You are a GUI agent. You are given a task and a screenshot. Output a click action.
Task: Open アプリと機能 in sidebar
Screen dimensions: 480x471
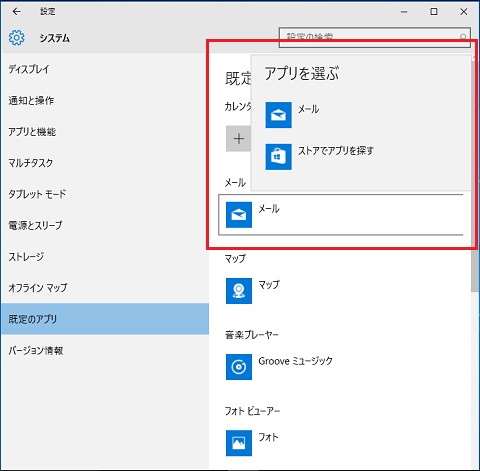click(105, 132)
